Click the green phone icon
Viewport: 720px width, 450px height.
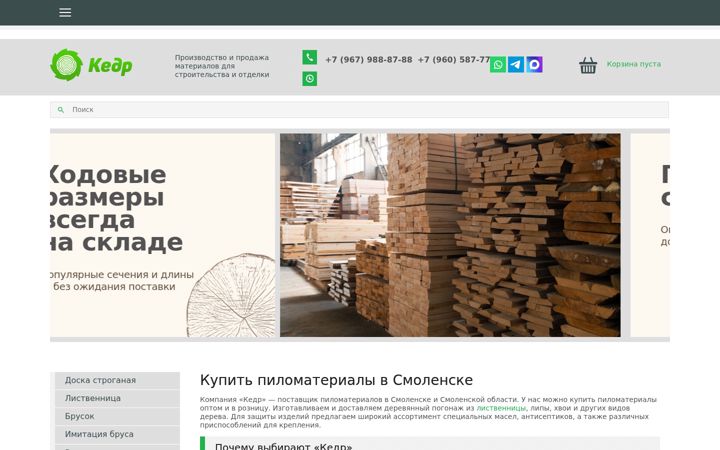(x=309, y=57)
